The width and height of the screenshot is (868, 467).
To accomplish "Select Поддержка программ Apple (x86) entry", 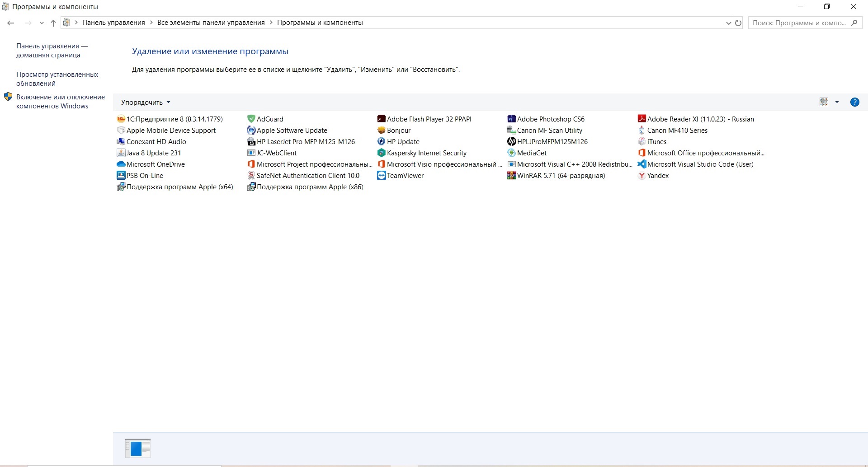I will click(305, 187).
